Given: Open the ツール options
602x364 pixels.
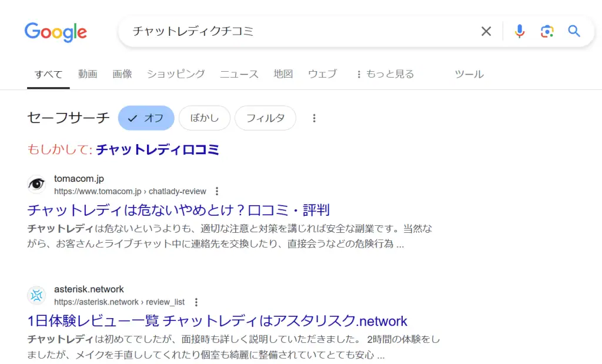Looking at the screenshot, I should [469, 74].
